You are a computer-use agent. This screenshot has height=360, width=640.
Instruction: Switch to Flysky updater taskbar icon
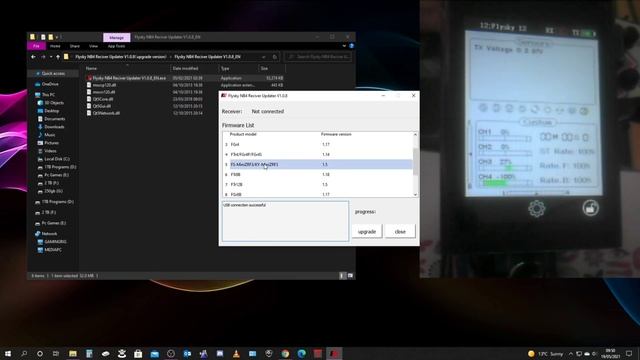pos(334,353)
